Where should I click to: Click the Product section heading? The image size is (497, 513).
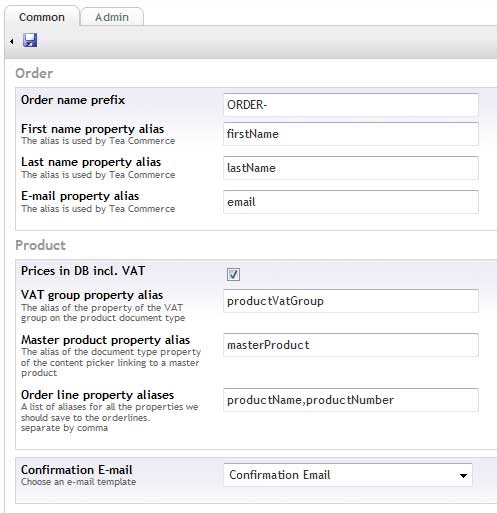(41, 245)
